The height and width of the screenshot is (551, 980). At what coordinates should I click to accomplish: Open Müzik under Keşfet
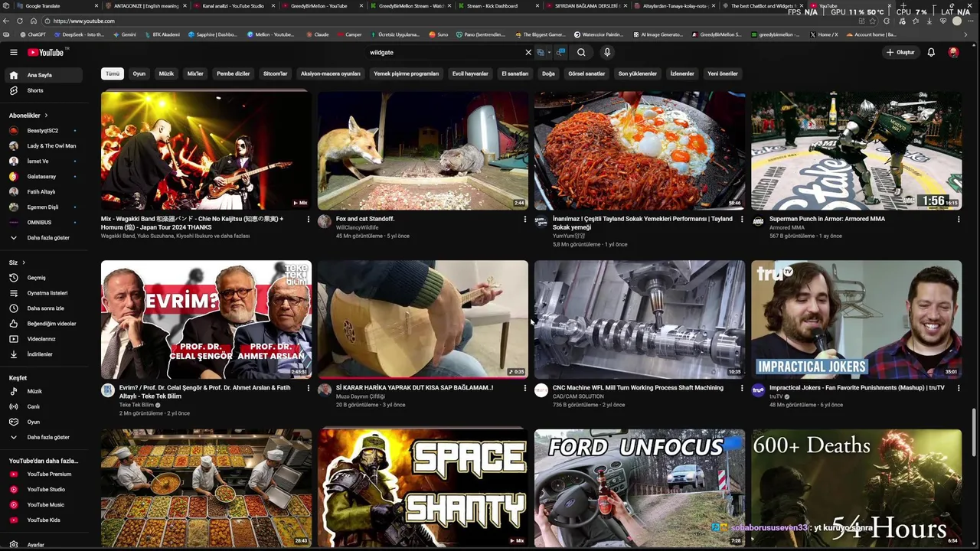pos(44,391)
